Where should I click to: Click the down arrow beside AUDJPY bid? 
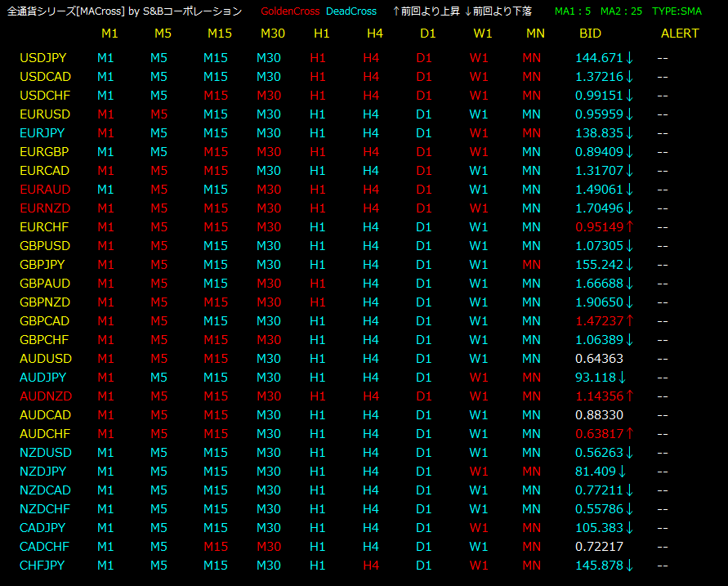coord(622,378)
